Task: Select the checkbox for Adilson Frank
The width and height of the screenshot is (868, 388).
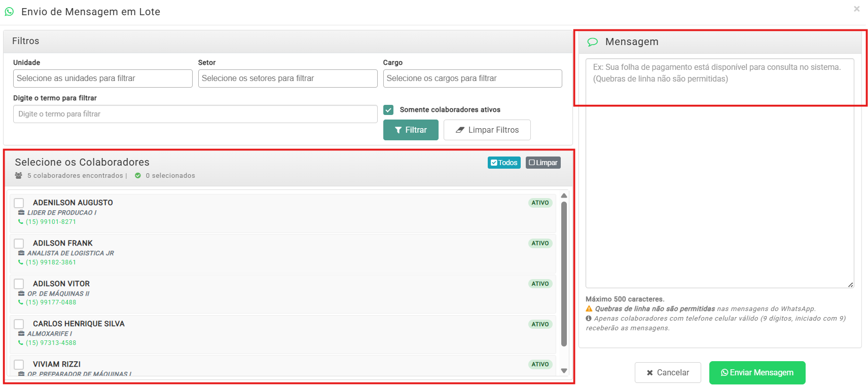Action: (x=19, y=244)
